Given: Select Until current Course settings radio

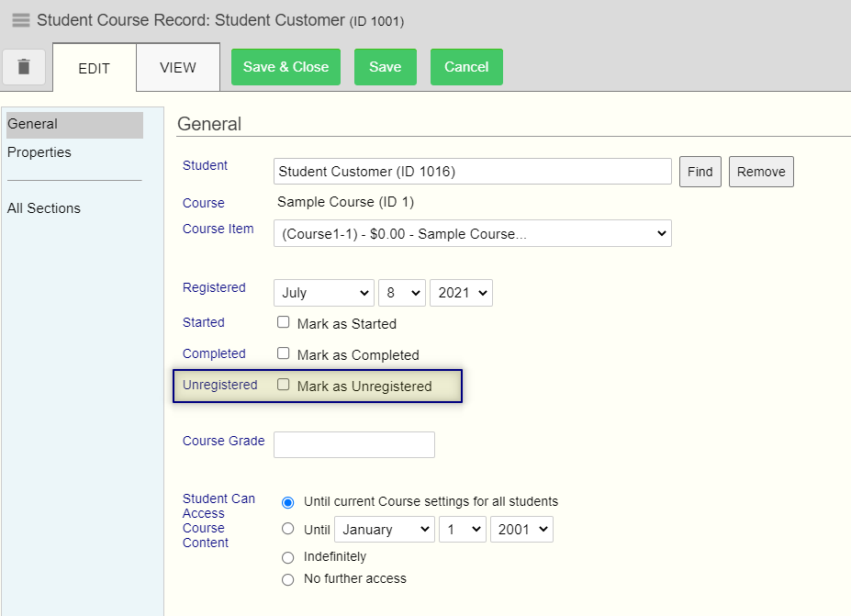Looking at the screenshot, I should pyautogui.click(x=288, y=502).
